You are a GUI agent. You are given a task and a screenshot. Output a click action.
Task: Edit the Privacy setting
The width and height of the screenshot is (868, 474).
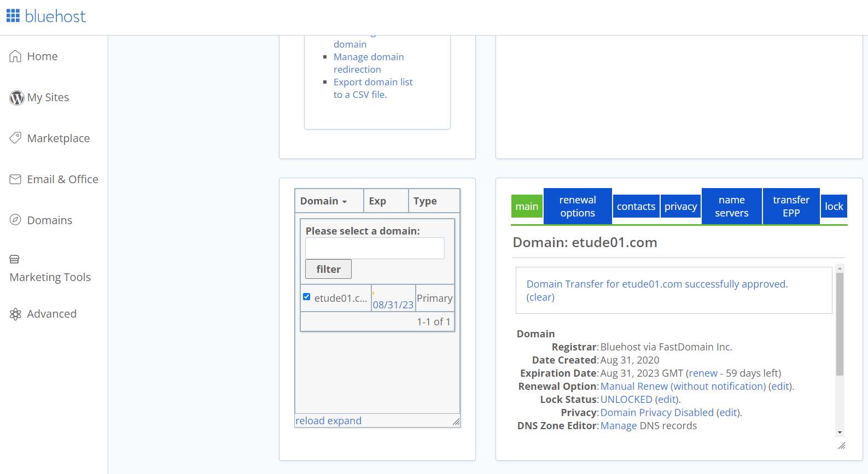pos(728,412)
